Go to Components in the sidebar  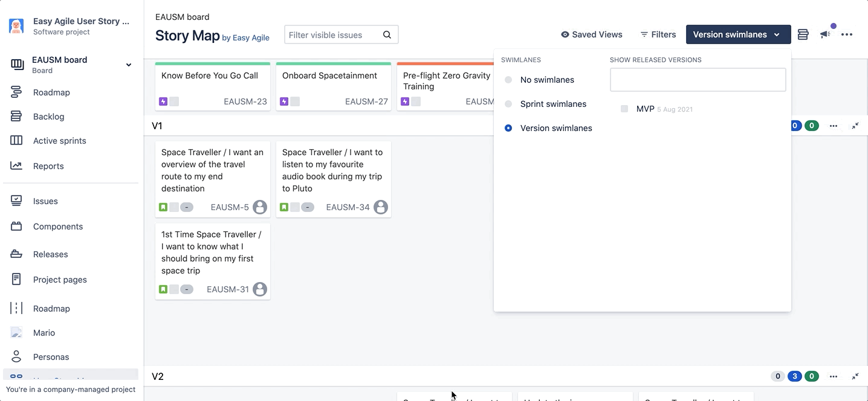pyautogui.click(x=58, y=226)
